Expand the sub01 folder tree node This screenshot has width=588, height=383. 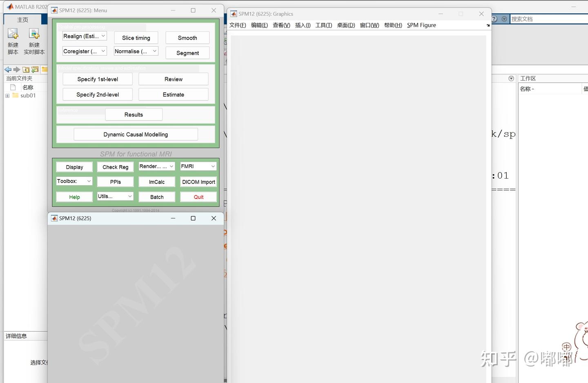coord(7,96)
